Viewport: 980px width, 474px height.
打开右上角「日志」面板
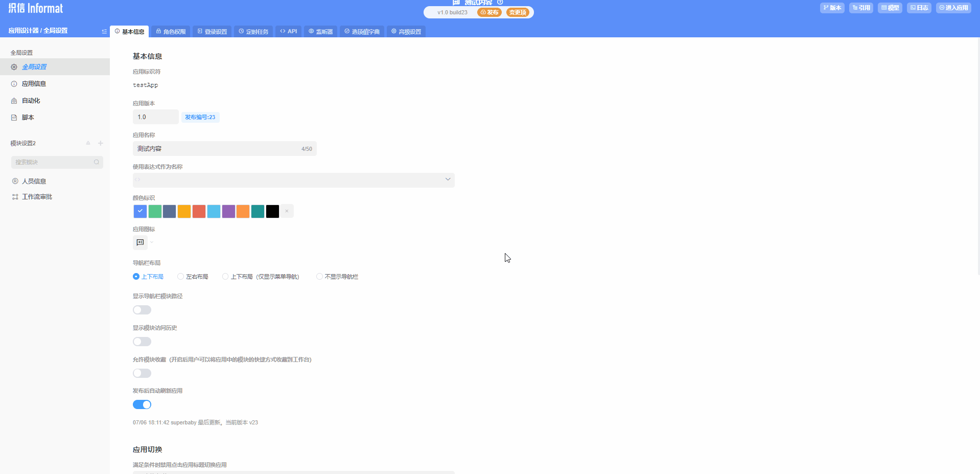point(919,8)
